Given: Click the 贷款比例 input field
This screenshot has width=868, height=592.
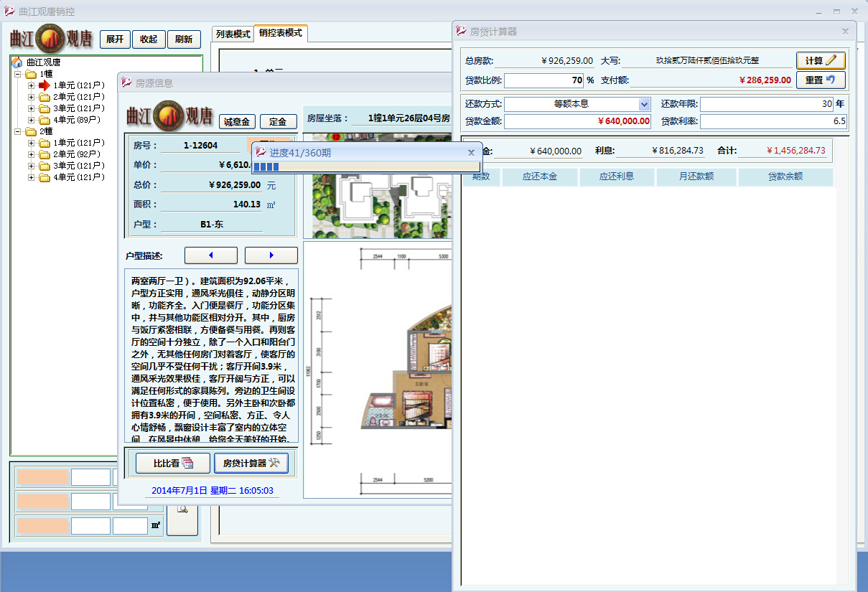Looking at the screenshot, I should tap(544, 80).
